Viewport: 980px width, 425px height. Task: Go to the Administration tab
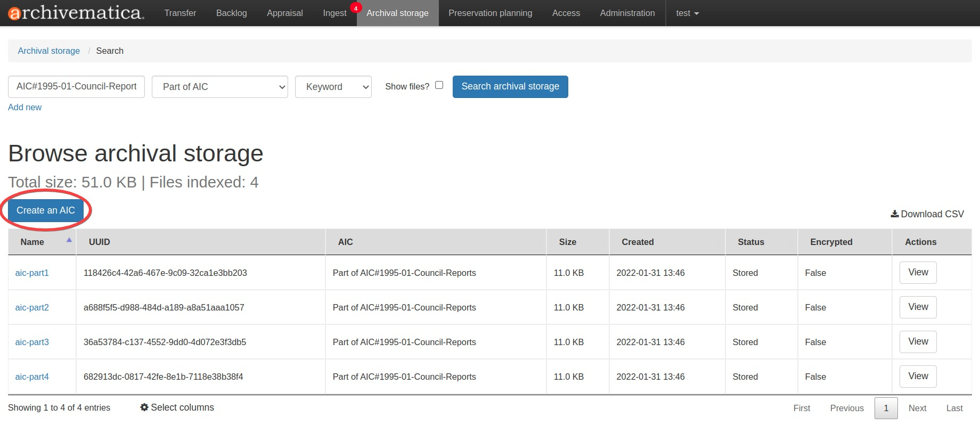click(x=627, y=13)
